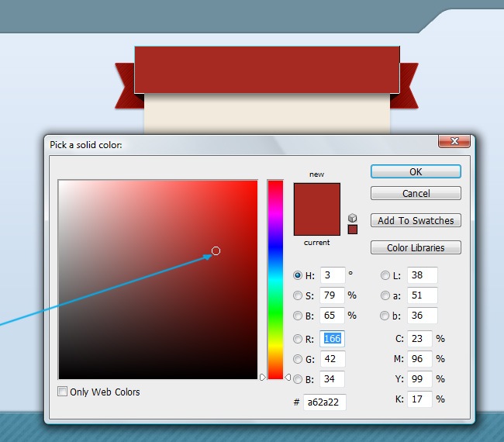Select the G green radio button

click(x=298, y=359)
